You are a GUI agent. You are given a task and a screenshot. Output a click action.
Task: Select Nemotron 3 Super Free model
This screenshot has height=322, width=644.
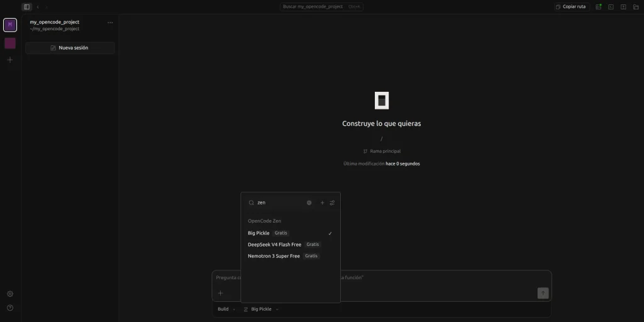(x=291, y=256)
